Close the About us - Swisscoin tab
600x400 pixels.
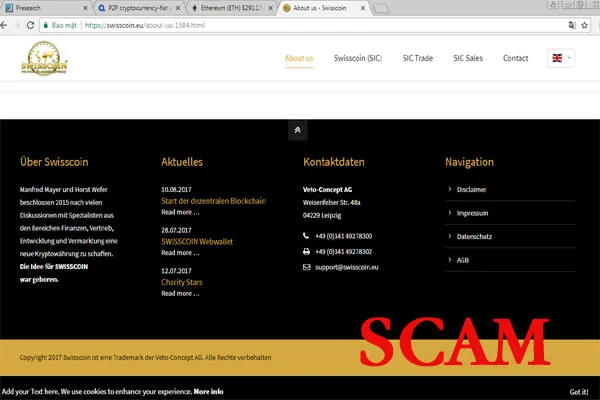pyautogui.click(x=363, y=8)
